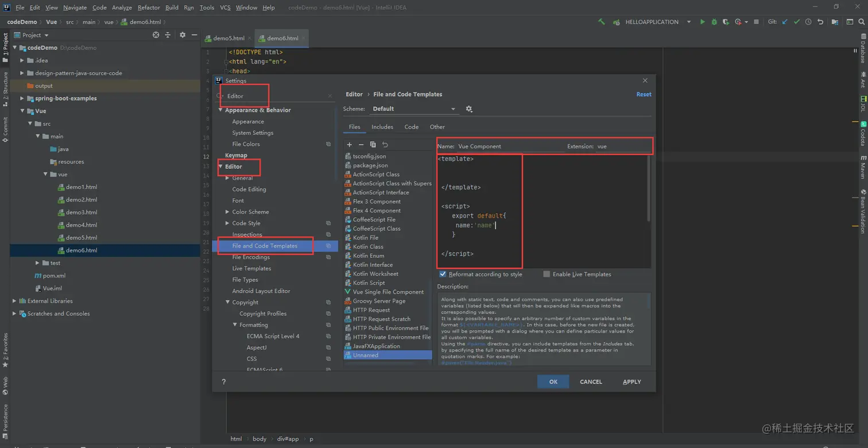Start debugging with the green bug icon
The image size is (868, 448).
714,22
